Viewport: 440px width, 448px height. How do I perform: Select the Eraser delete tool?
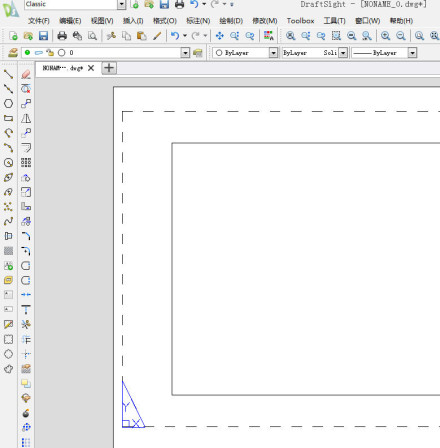[26, 74]
